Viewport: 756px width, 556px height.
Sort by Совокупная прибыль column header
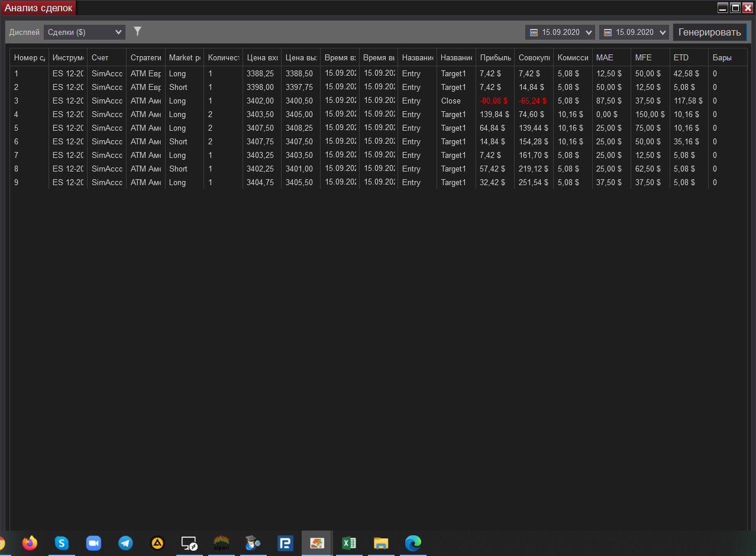[x=534, y=57]
